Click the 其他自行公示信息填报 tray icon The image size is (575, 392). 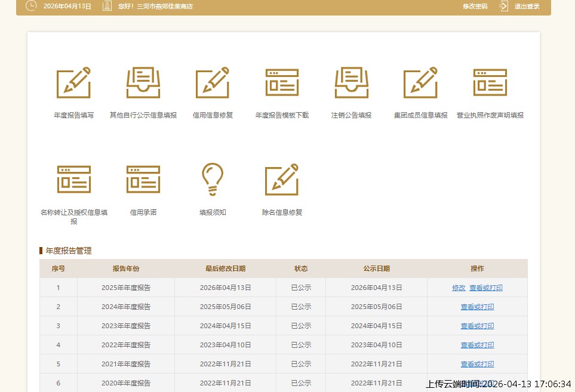click(x=143, y=83)
